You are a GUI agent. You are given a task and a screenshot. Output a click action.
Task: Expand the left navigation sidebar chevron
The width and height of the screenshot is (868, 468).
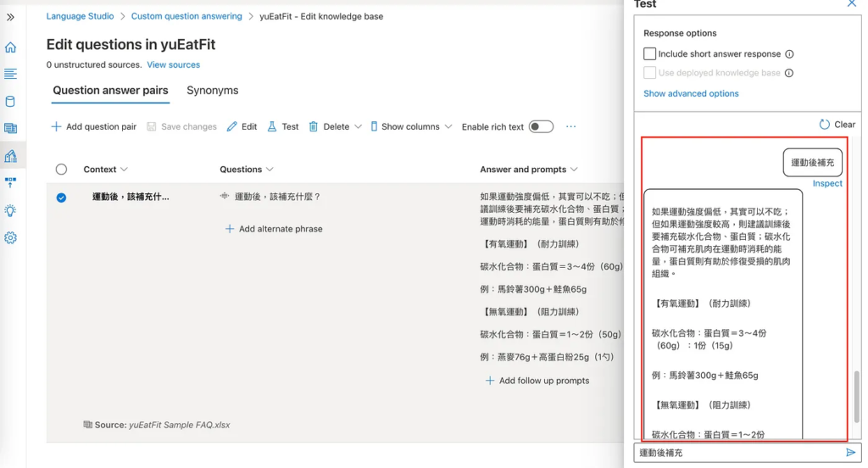[x=10, y=17]
